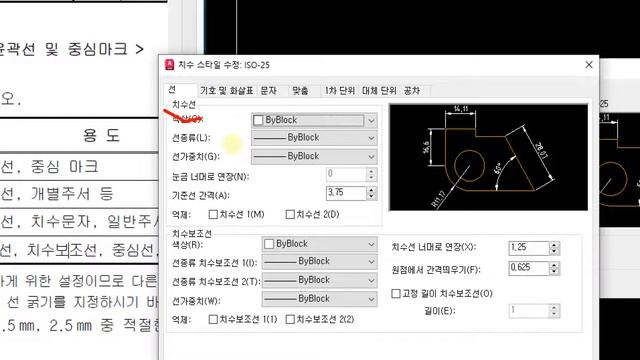Toggle 치수보조선 2(2) suppress checkbox
This screenshot has height=360, width=640.
point(290,319)
